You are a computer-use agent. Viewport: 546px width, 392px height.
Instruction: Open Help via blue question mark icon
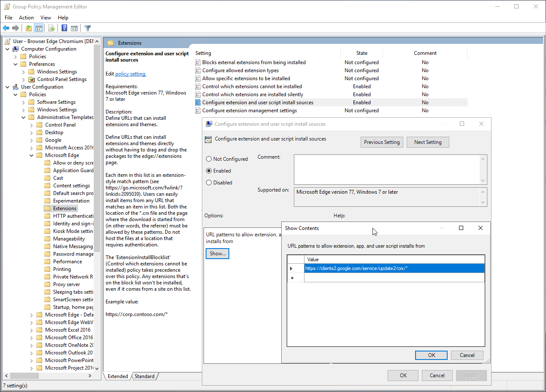(x=64, y=28)
